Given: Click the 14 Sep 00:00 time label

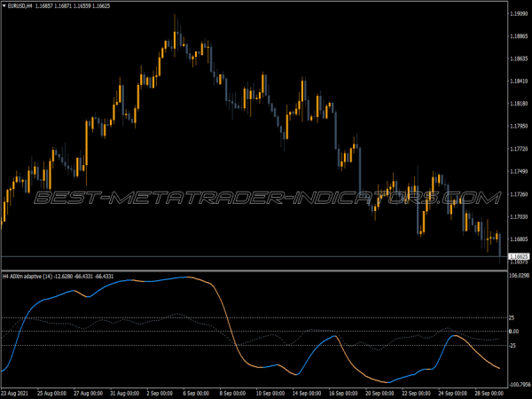Looking at the screenshot, I should (x=307, y=394).
